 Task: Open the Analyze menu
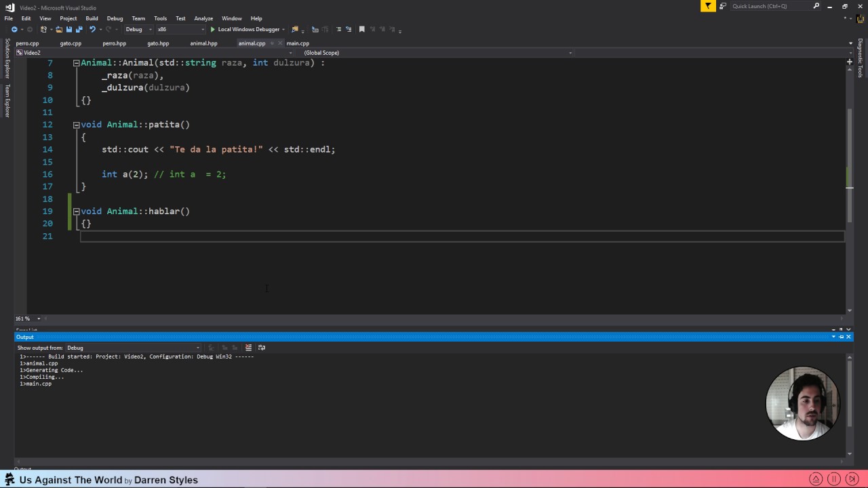tap(203, 18)
